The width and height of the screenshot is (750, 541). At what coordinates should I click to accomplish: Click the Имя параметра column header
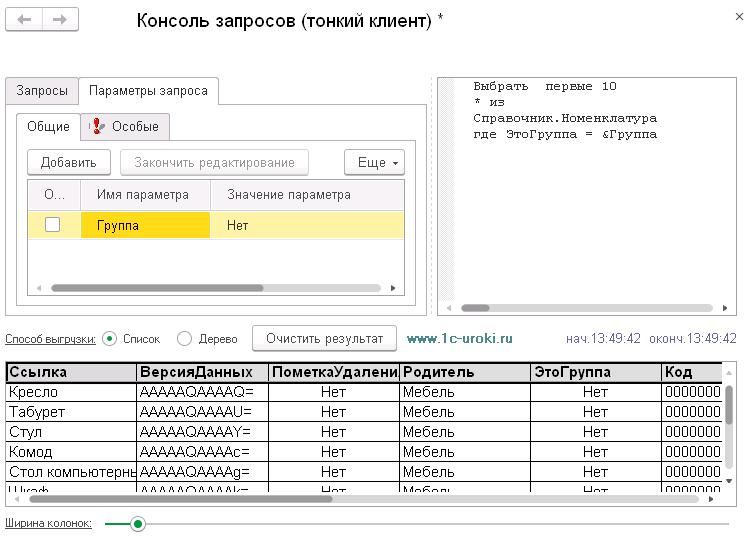click(x=145, y=195)
